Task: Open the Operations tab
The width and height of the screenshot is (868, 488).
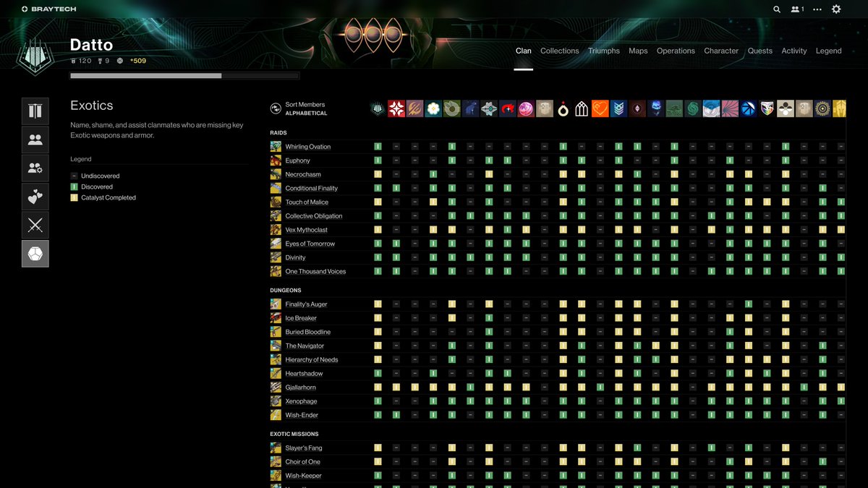Action: tap(676, 51)
